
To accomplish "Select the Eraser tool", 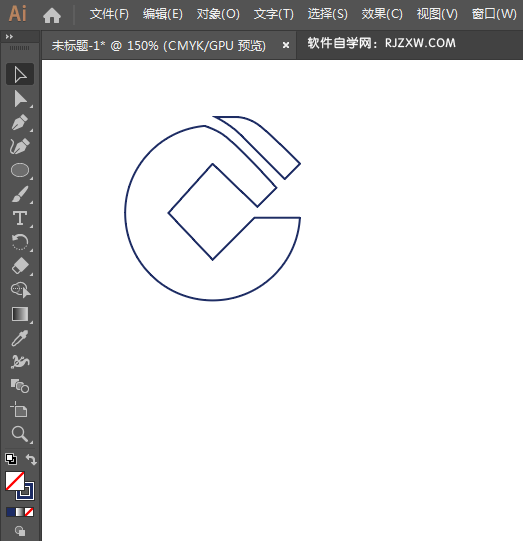I will pyautogui.click(x=20, y=266).
